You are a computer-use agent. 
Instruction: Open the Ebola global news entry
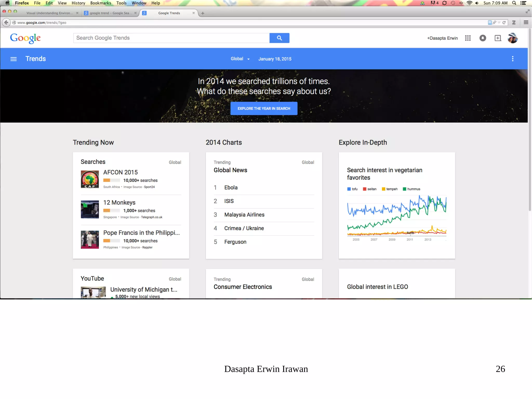tap(231, 188)
